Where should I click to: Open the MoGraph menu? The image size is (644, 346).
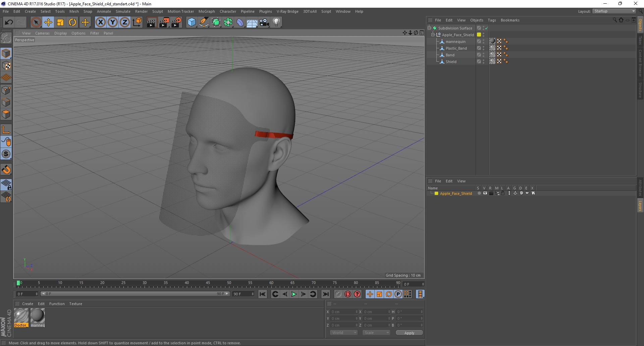pos(207,11)
